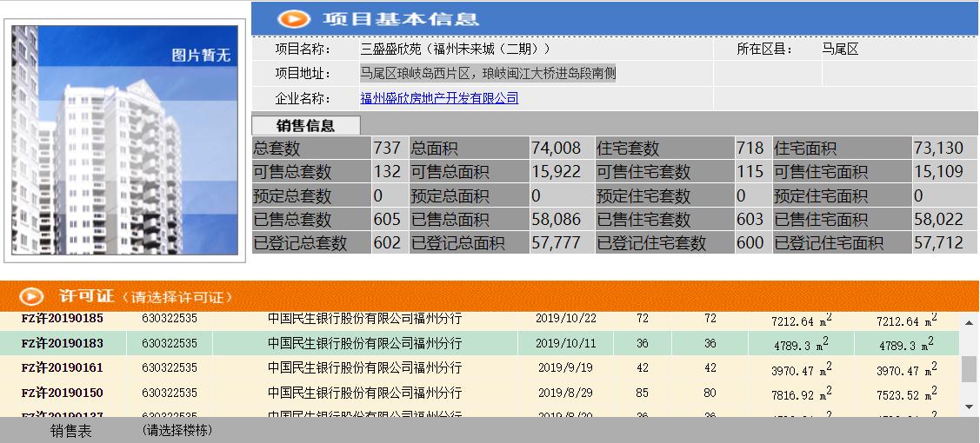
Task: Click available residential units value 115
Action: pos(750,172)
